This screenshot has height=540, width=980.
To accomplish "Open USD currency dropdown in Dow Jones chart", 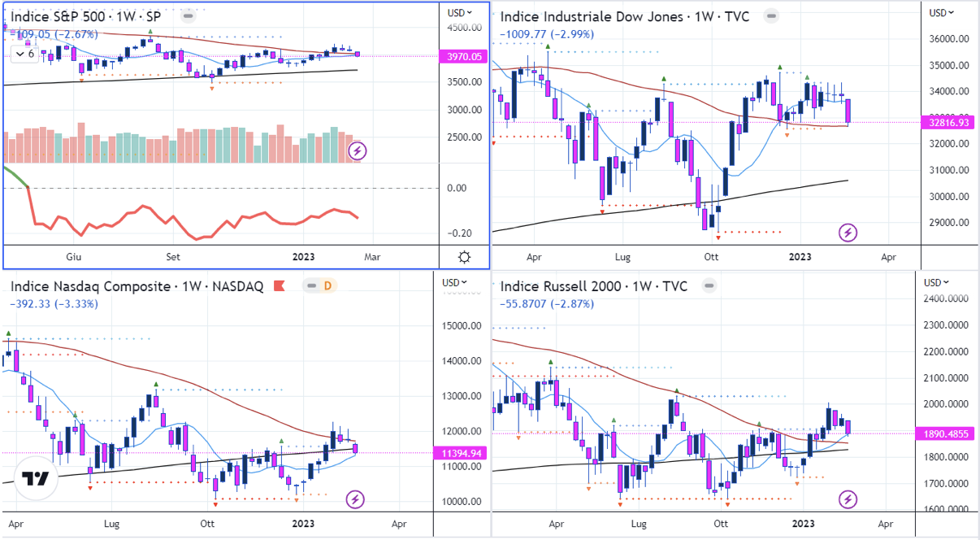I will tap(943, 12).
